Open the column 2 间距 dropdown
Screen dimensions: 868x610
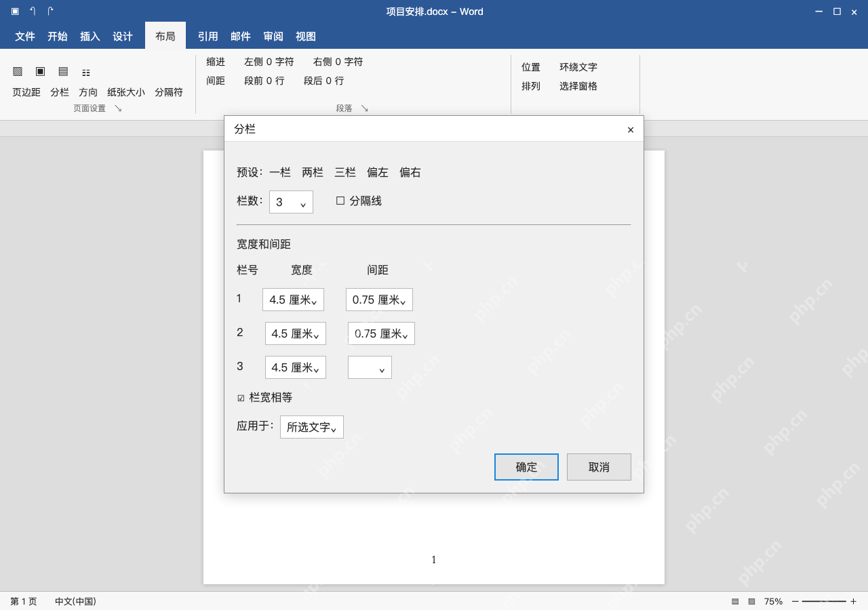(x=381, y=333)
